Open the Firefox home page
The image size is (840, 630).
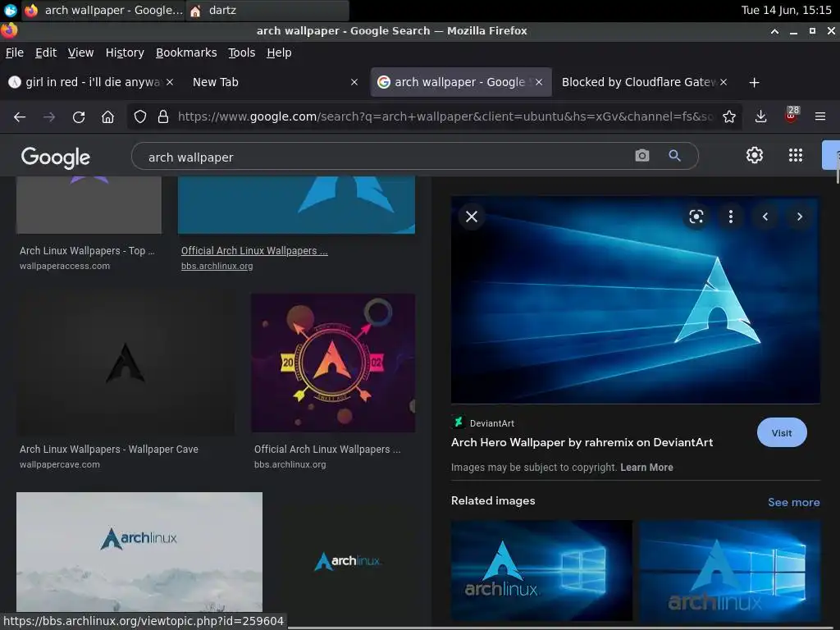pyautogui.click(x=107, y=116)
